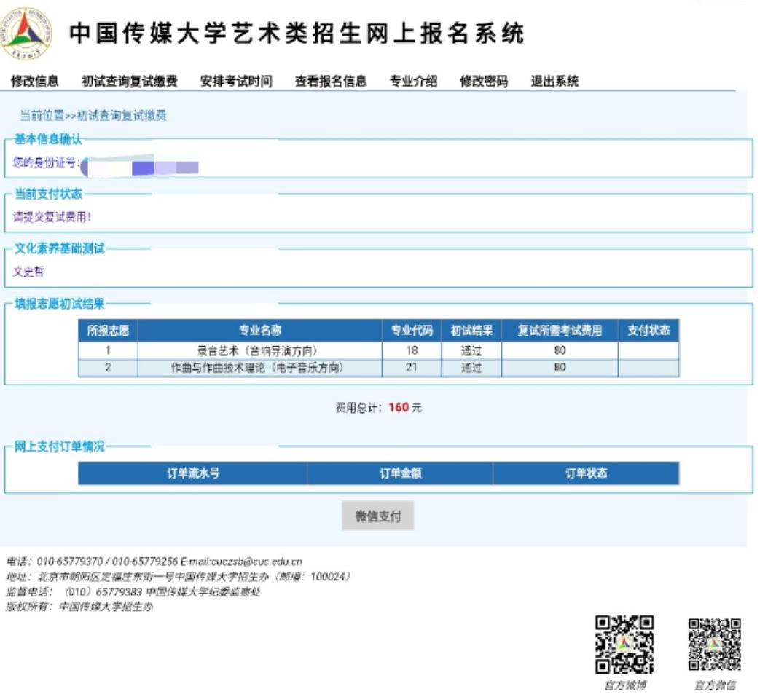The height and width of the screenshot is (697, 784).
Task: Open 查看报名信息 menu item
Action: click(331, 81)
